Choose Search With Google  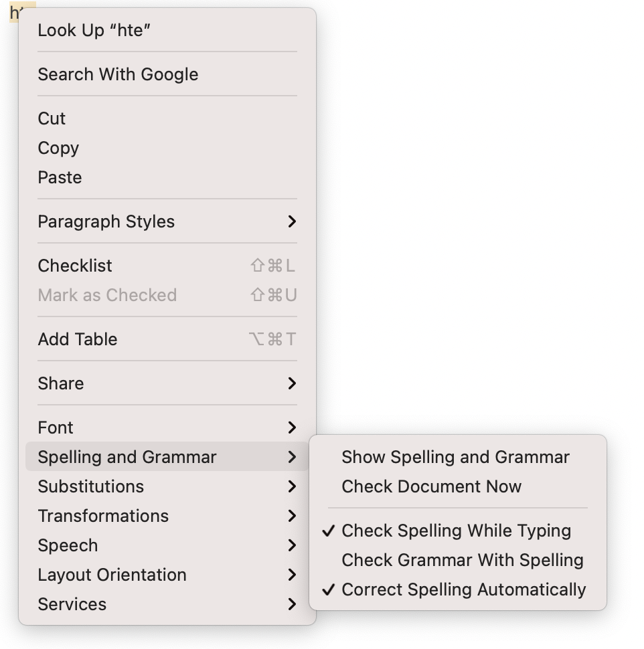(x=118, y=74)
